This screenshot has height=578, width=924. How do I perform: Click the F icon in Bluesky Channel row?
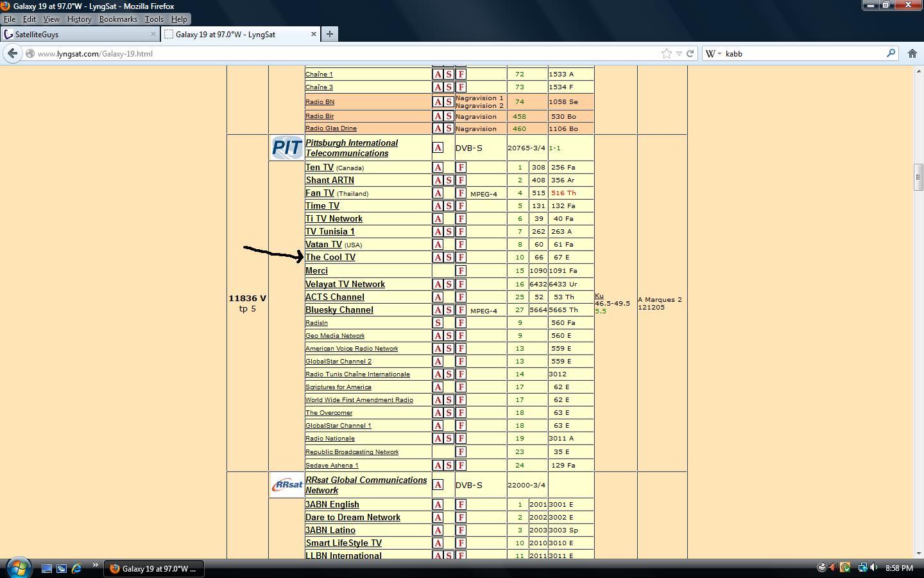[461, 310]
